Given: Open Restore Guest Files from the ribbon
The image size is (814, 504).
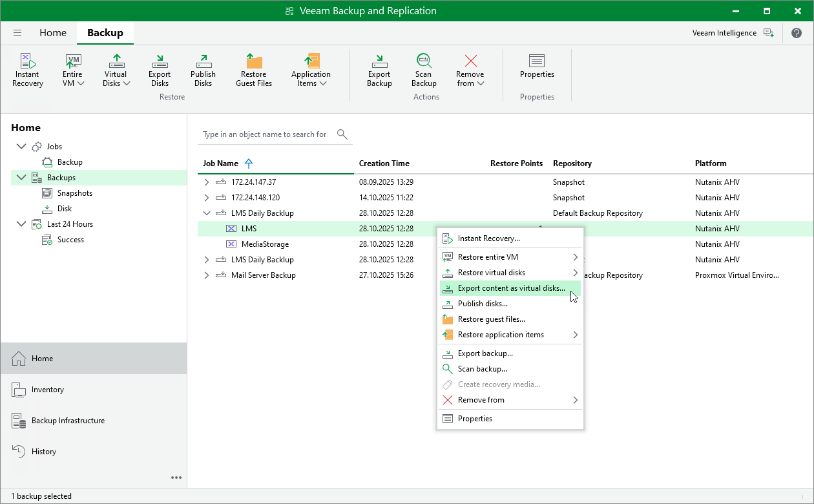Looking at the screenshot, I should pos(254,70).
